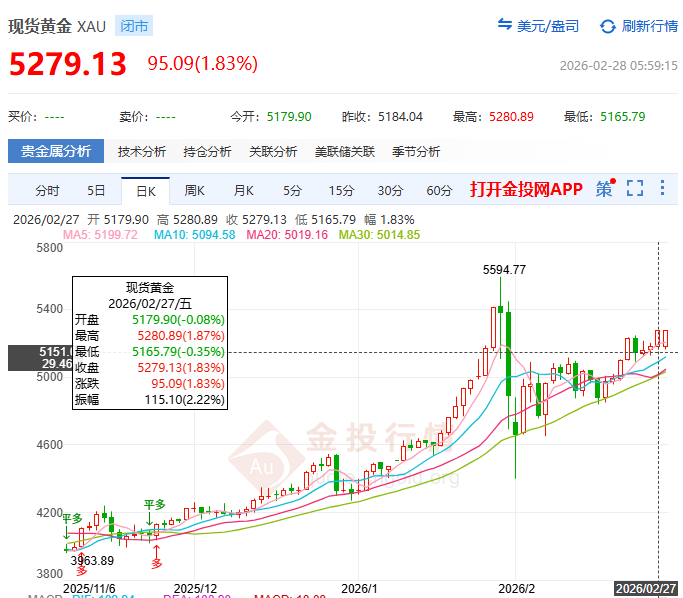Click the USD/ounce swap arrows icon
This screenshot has height=598, width=683.
(505, 24)
